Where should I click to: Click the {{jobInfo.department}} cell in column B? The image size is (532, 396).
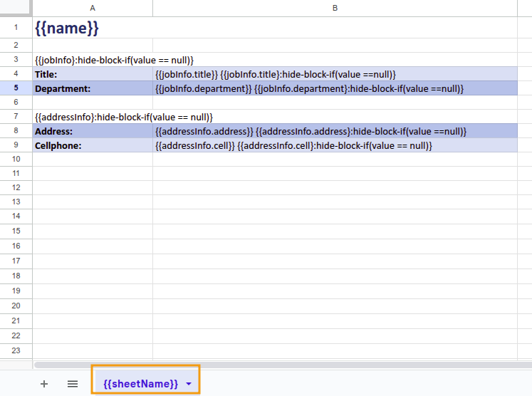click(x=335, y=88)
